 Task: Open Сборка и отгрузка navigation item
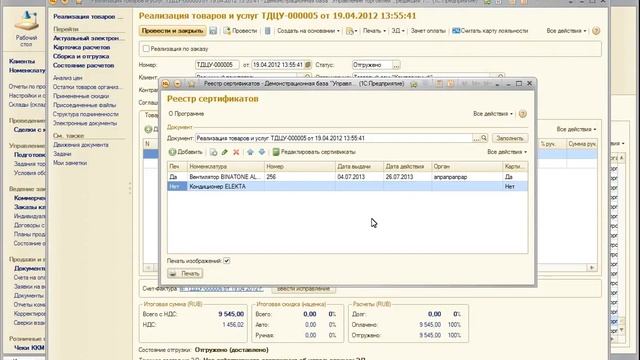[81, 56]
